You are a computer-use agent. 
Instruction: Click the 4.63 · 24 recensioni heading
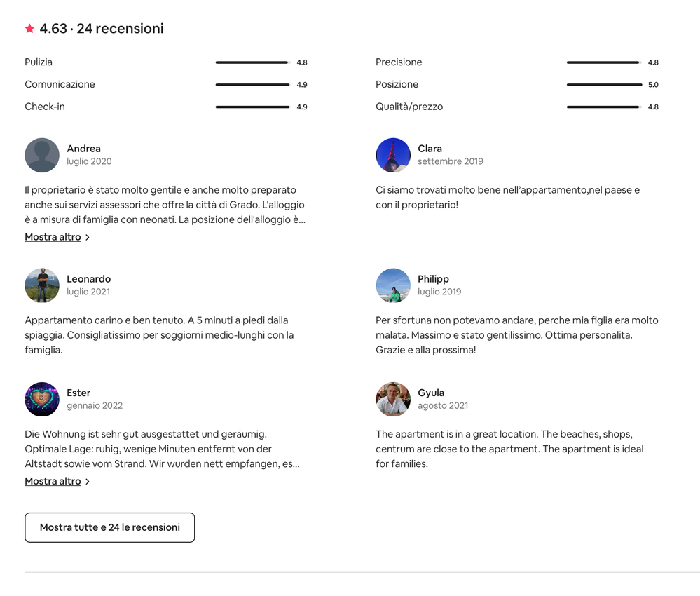tap(102, 29)
